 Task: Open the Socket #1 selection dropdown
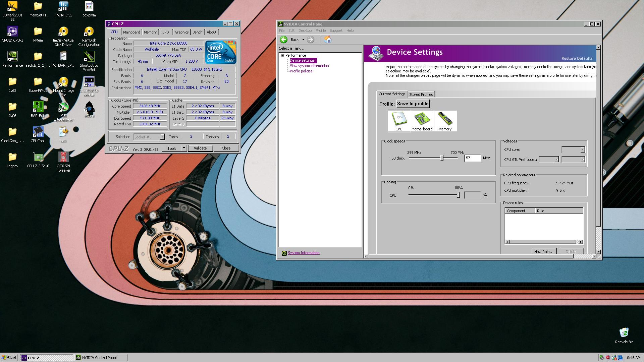[x=162, y=137]
